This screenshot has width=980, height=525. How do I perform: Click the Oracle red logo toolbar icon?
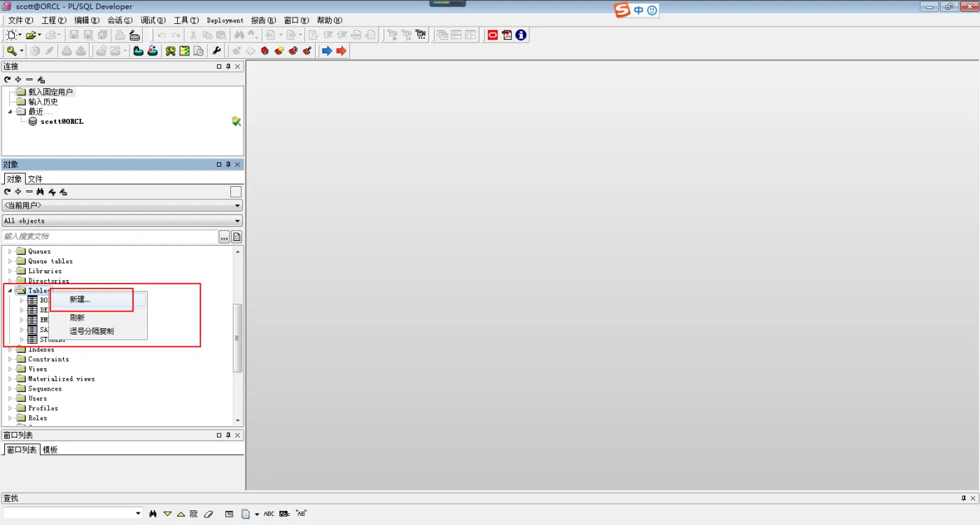coord(493,34)
